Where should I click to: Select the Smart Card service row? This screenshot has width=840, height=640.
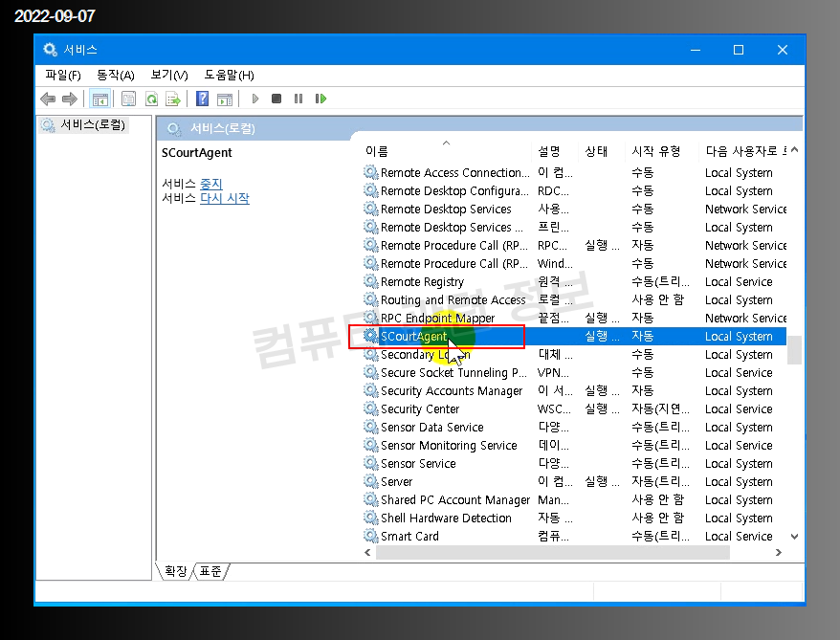click(574, 536)
